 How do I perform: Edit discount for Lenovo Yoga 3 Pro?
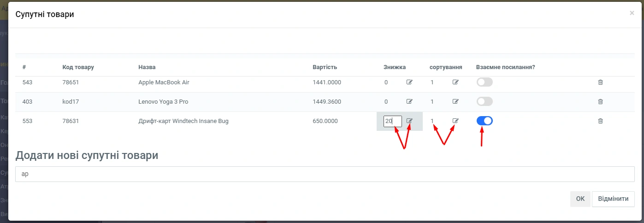tap(409, 102)
